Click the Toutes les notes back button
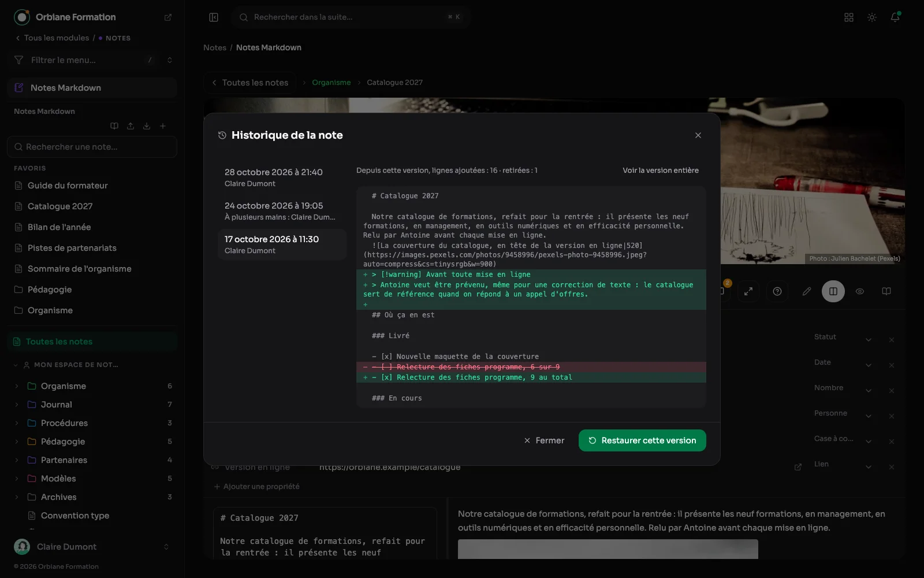 [x=250, y=83]
